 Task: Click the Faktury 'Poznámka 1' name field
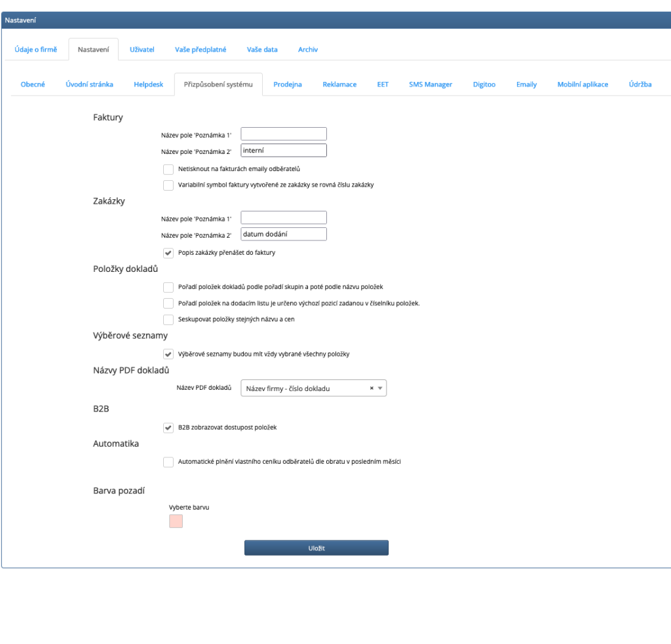point(284,134)
